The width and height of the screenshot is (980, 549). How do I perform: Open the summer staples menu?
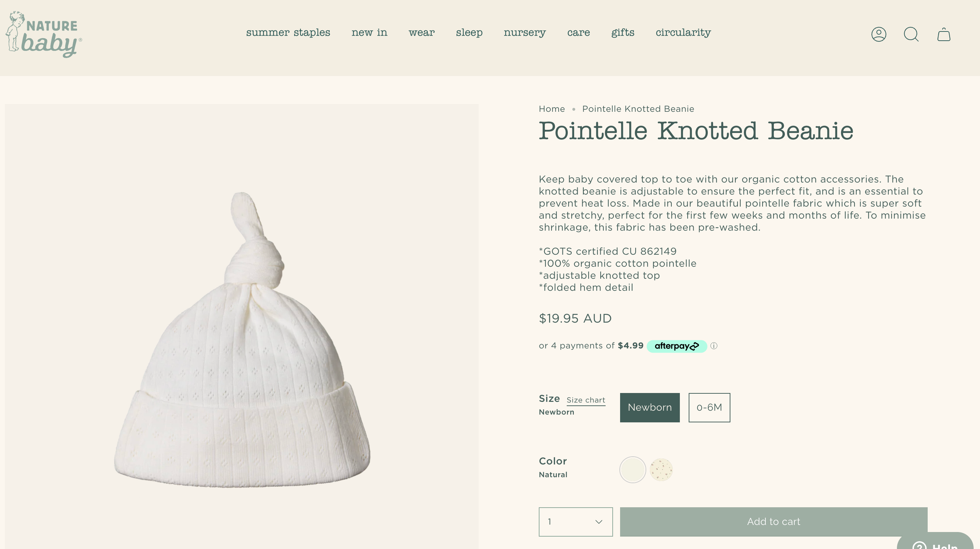pos(288,33)
